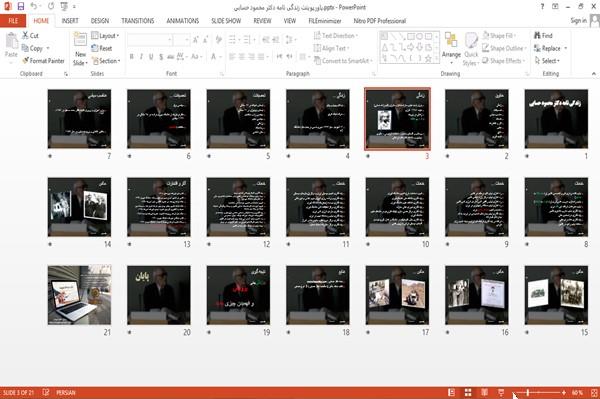Open the Shape Fill dropdown
The width and height of the screenshot is (600, 399).
point(499,36)
